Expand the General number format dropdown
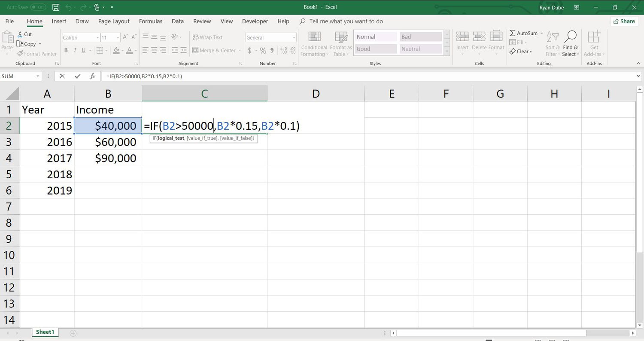Viewport: 644px width, 341px height. click(294, 38)
